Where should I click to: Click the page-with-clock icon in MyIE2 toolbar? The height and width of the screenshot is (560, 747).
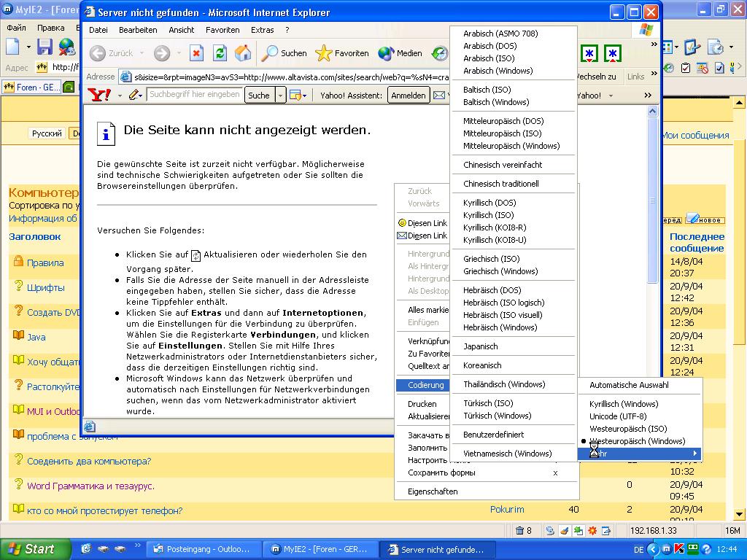click(x=716, y=47)
